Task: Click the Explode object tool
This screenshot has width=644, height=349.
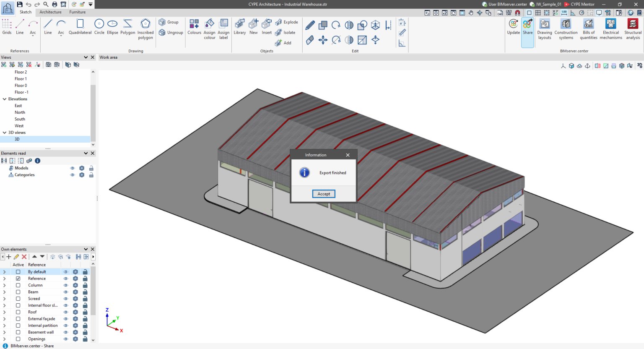Action: (x=286, y=22)
